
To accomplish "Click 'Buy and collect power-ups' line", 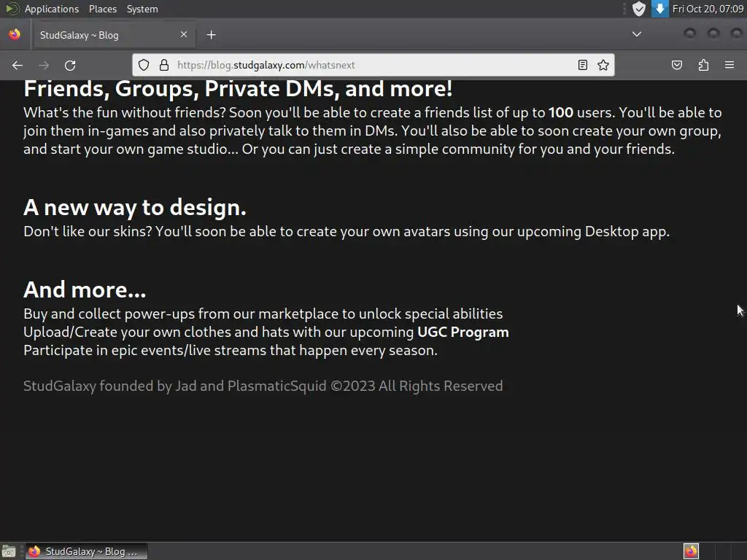I will pyautogui.click(x=263, y=314).
